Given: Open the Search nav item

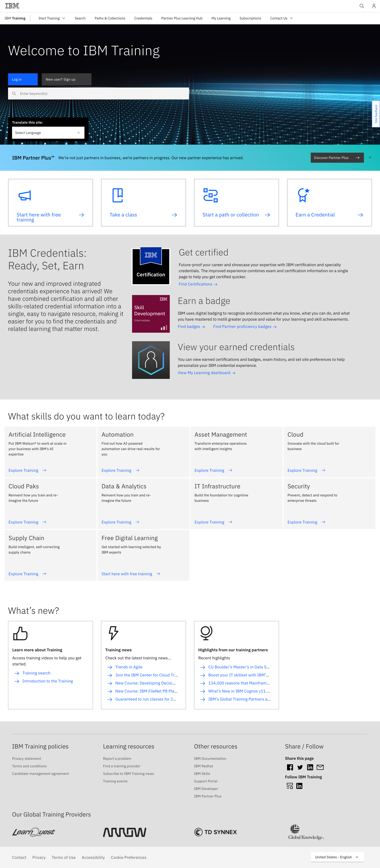Looking at the screenshot, I should coord(80,18).
